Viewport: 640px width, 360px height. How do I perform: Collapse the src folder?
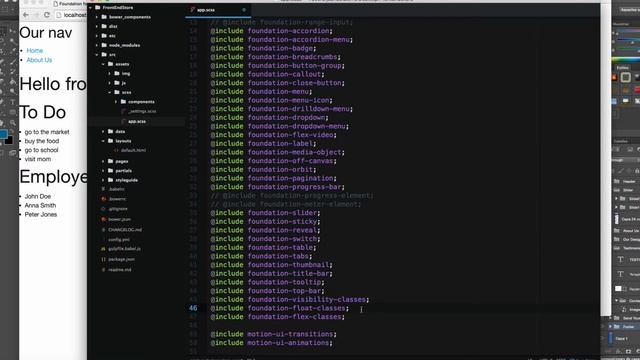coord(97,55)
